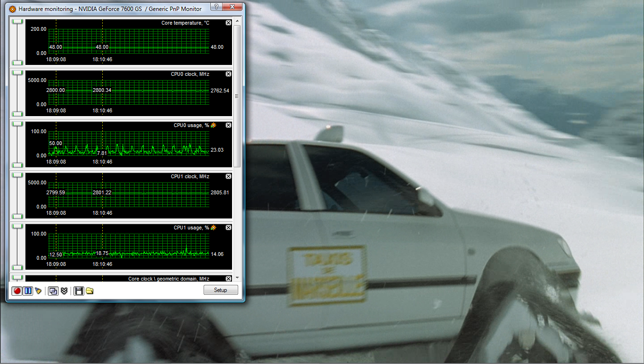Click the 18:09:08 timestamp under CPU0 clock graph
Viewport: 644px width, 364px height.
pyautogui.click(x=56, y=110)
